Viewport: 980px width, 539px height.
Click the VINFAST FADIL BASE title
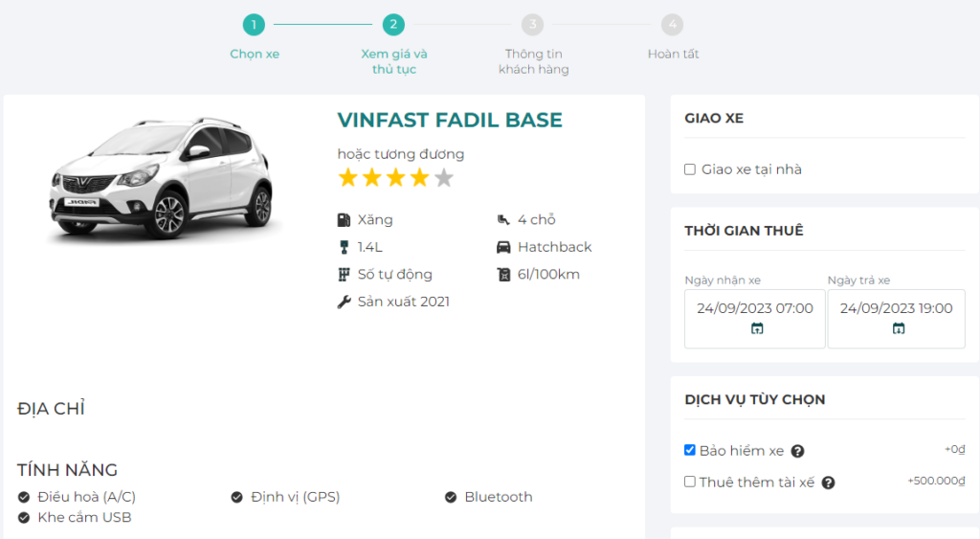coord(450,121)
